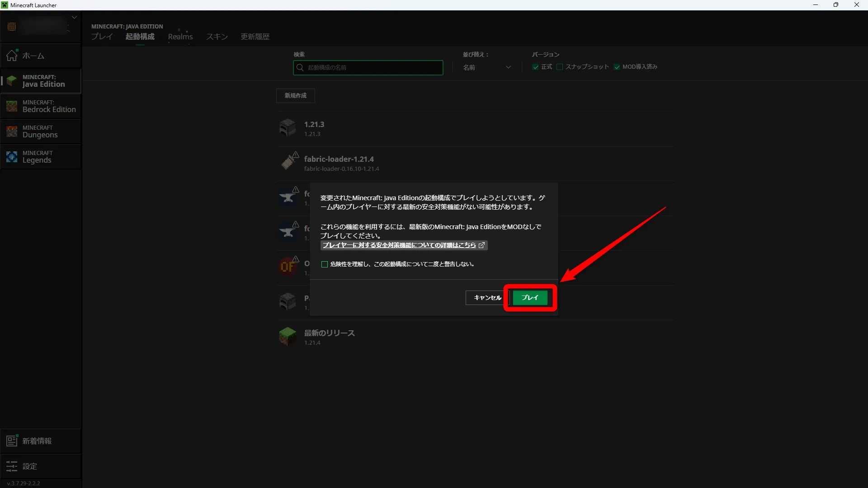
Task: Select the 1.21.3 installation icon
Action: tap(288, 128)
